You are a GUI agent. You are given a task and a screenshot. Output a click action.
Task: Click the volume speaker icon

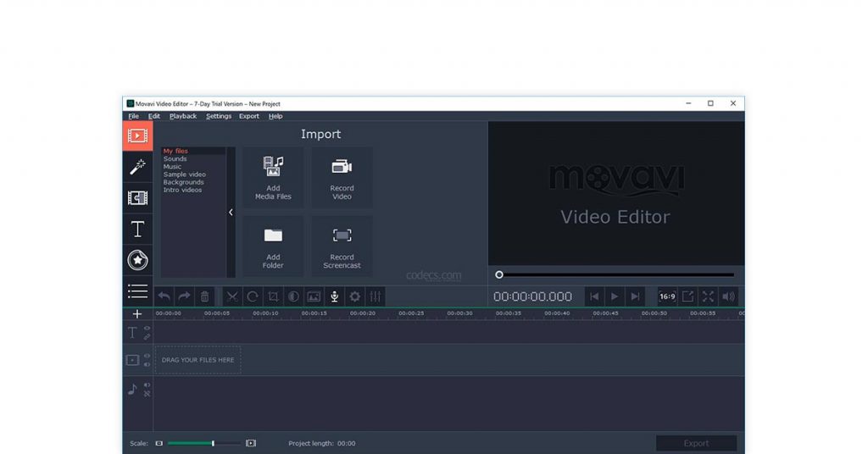tap(728, 296)
